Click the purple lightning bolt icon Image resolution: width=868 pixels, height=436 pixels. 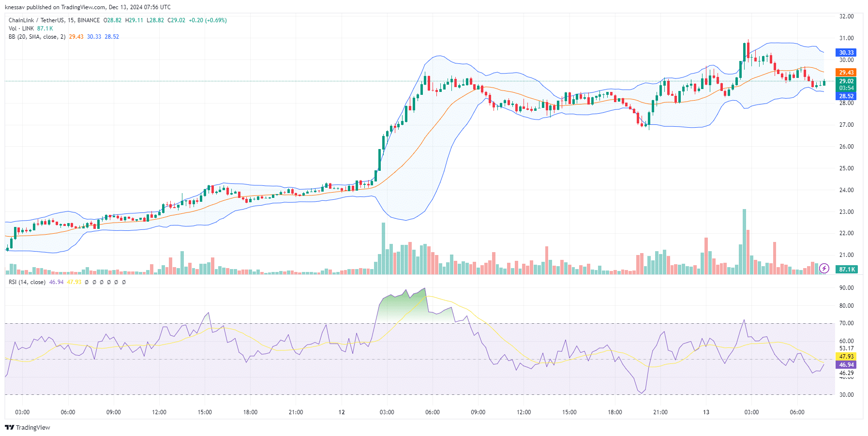pos(824,269)
